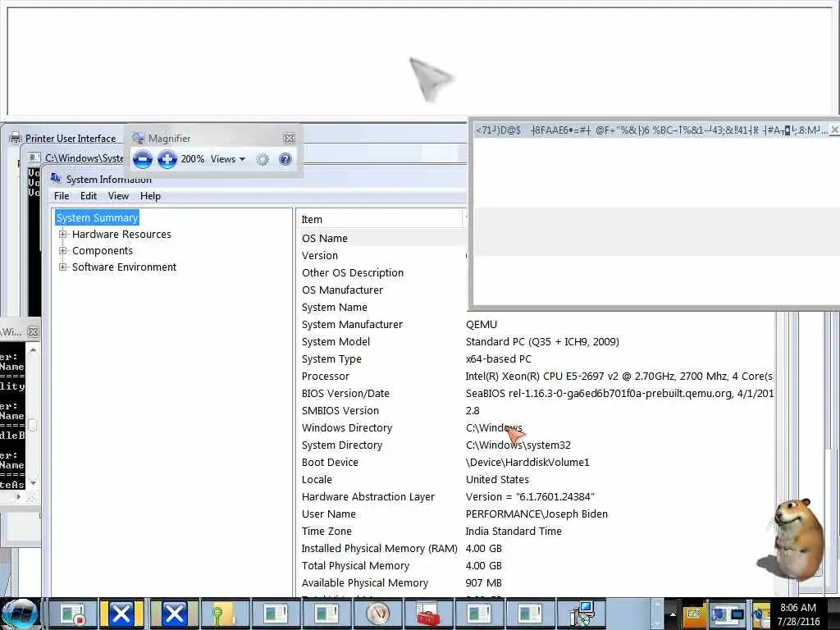Select the Software Environment label
The image size is (840, 630).
coord(125,267)
